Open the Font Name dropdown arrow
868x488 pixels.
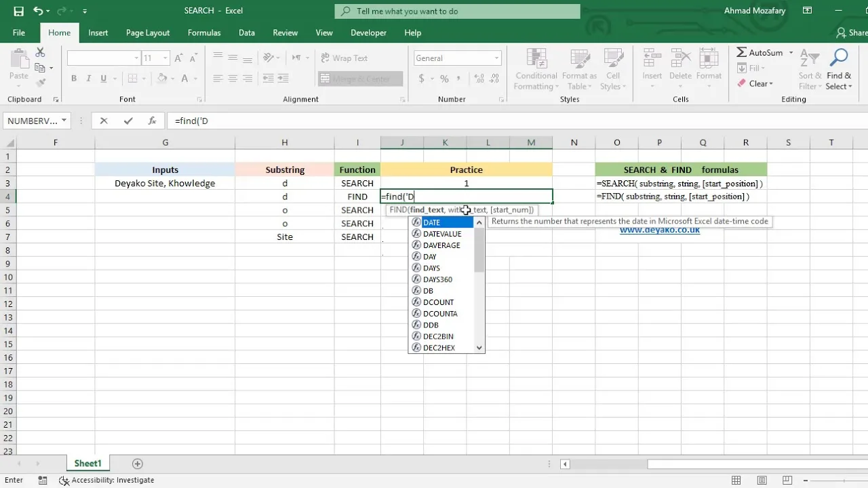pyautogui.click(x=136, y=59)
